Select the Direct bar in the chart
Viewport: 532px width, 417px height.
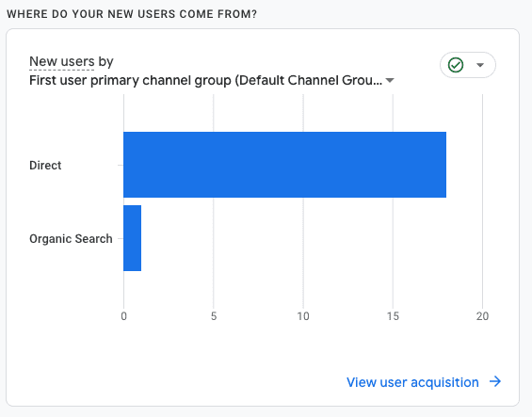[x=284, y=165]
